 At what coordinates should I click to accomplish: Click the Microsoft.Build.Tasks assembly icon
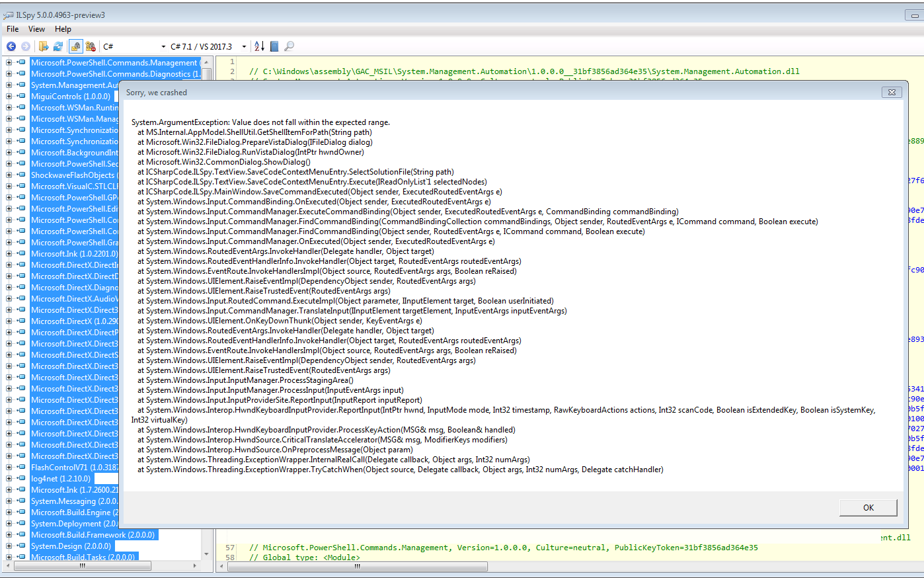click(21, 557)
